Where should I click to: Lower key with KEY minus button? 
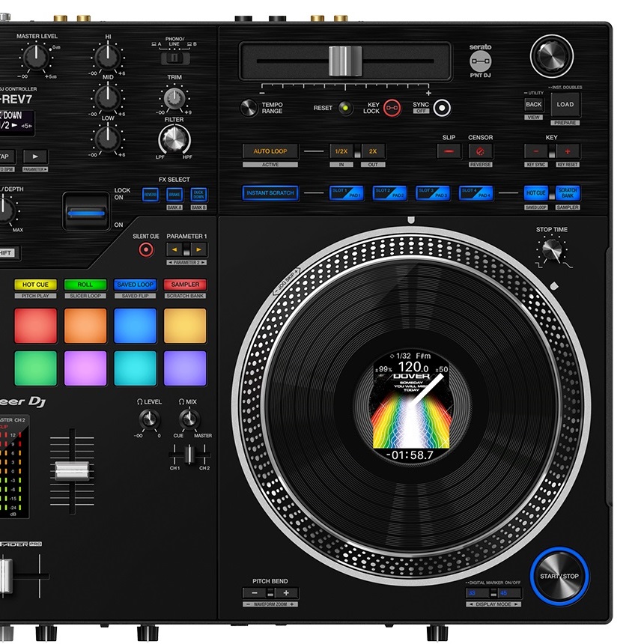coord(536,151)
